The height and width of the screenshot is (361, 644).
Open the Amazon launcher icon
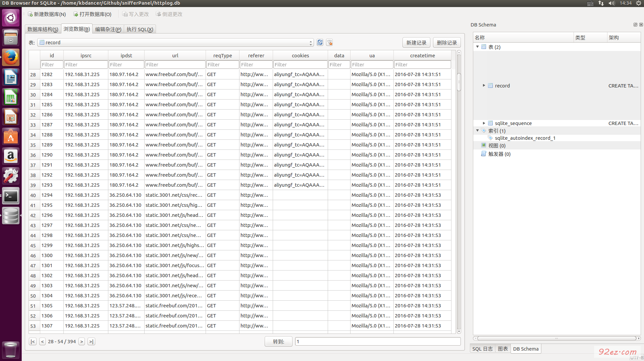click(x=11, y=156)
